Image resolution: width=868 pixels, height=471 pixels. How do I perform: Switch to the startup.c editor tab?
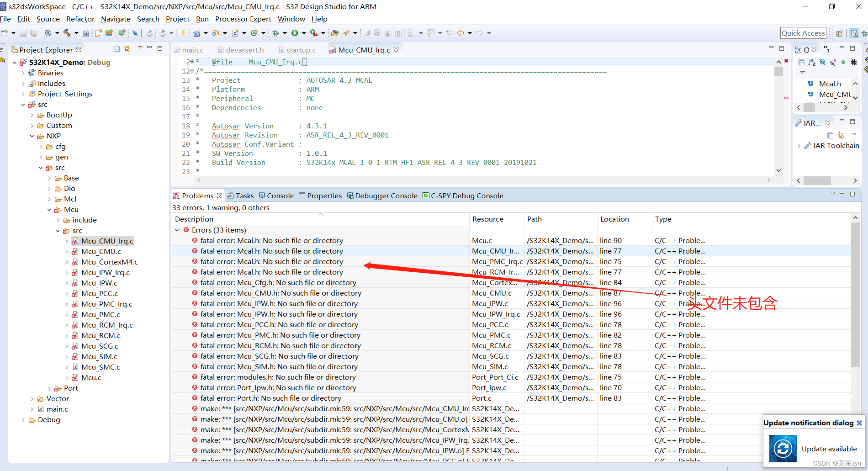297,50
